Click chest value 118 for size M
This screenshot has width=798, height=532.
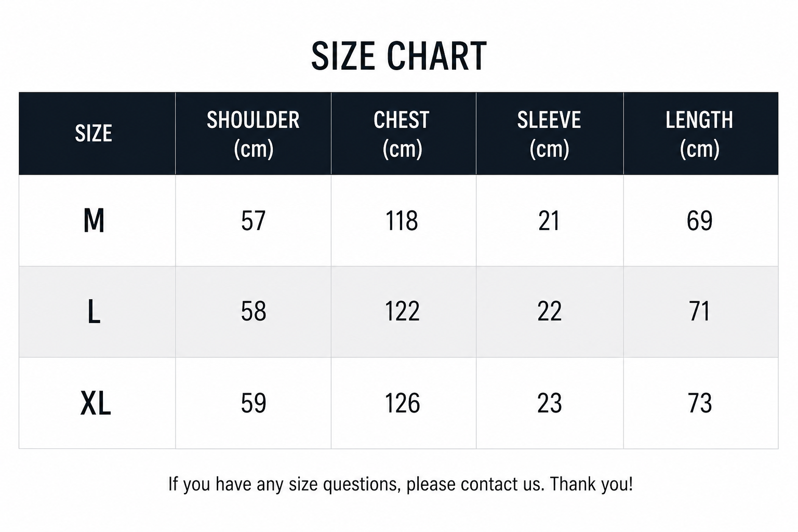(x=402, y=221)
